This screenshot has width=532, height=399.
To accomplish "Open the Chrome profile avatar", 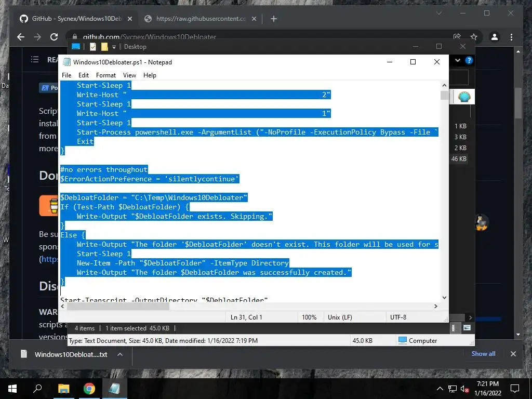I will pyautogui.click(x=495, y=37).
